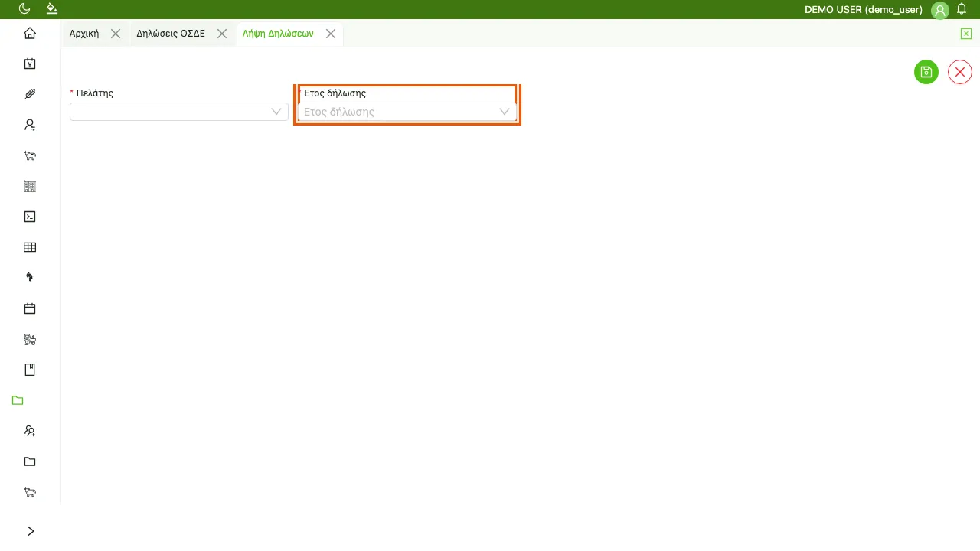Open the plain calendar icon in sidebar
Image resolution: width=980 pixels, height=551 pixels.
[x=30, y=308]
